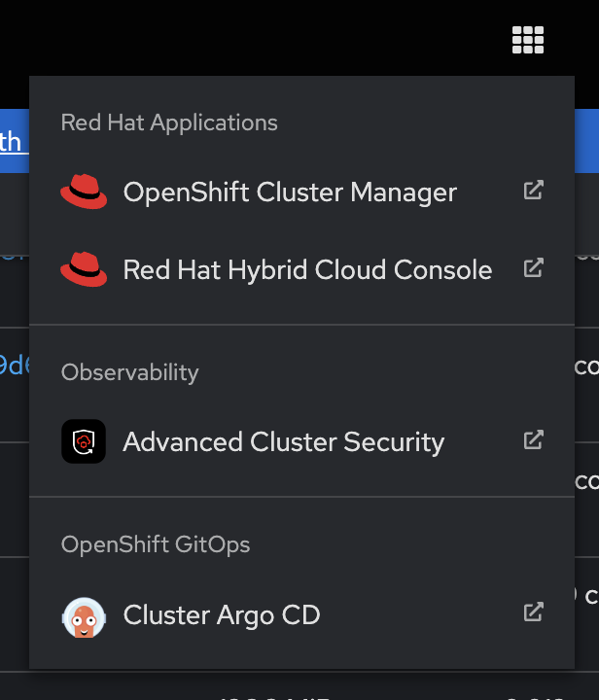Click the Observability section heading
Screen dimensions: 599x700
pos(130,372)
